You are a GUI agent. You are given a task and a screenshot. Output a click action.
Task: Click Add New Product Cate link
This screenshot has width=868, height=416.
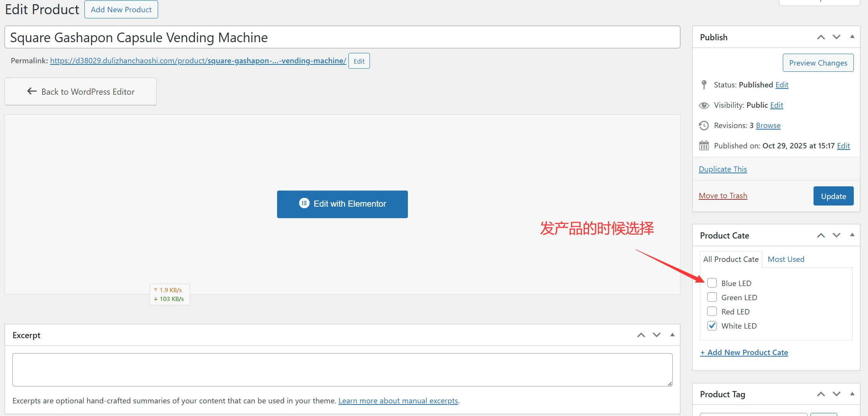(744, 352)
